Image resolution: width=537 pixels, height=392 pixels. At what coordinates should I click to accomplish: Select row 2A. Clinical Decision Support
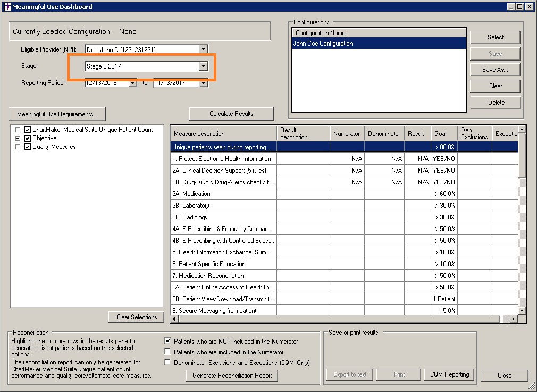click(x=344, y=171)
